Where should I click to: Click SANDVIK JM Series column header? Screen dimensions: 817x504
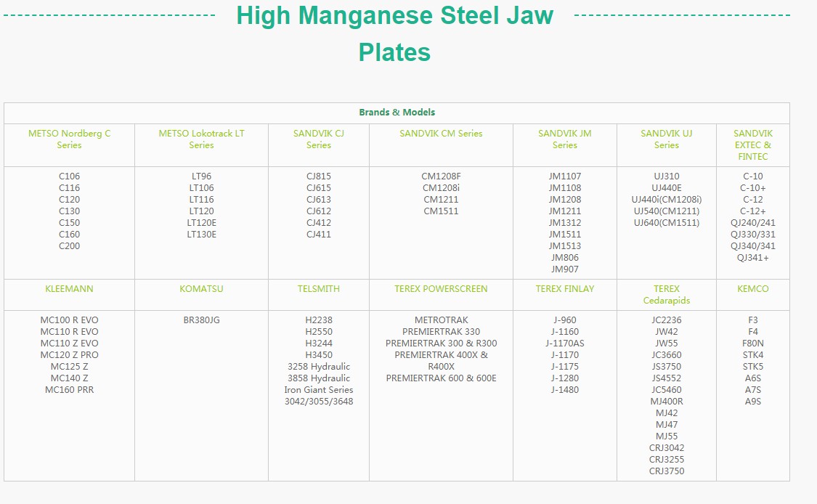[565, 139]
